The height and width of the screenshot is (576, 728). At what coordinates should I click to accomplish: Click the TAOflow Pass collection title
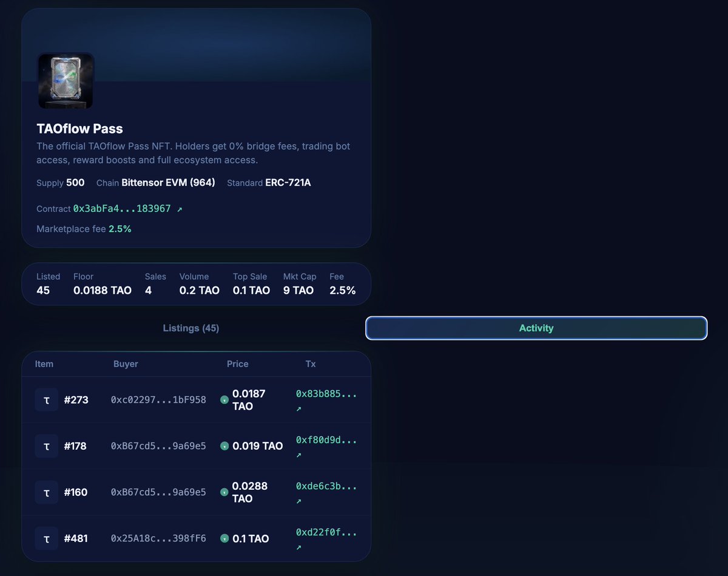coord(79,129)
